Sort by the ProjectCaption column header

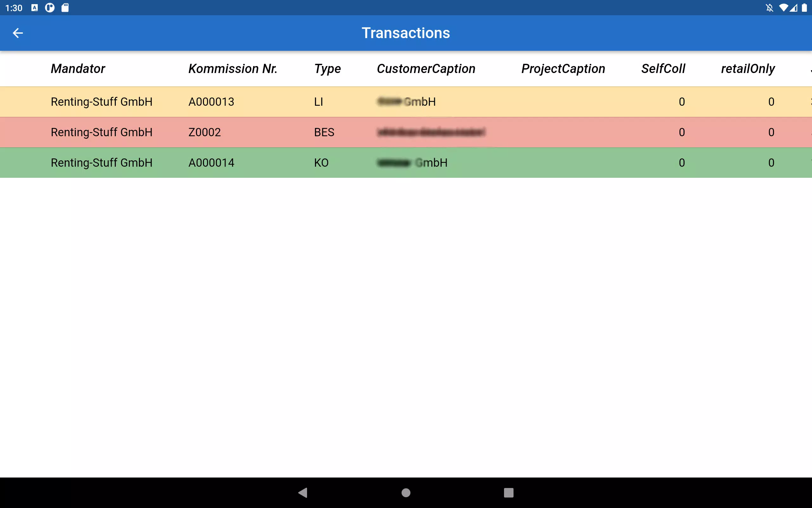(563, 69)
